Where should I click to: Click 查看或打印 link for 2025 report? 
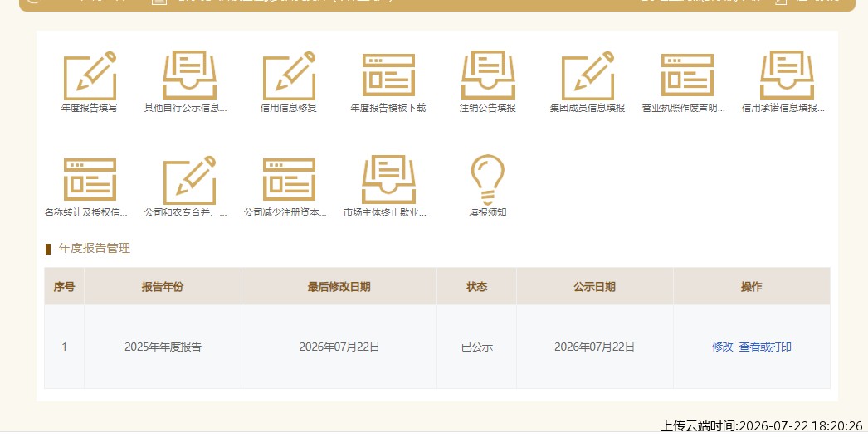pyautogui.click(x=765, y=347)
